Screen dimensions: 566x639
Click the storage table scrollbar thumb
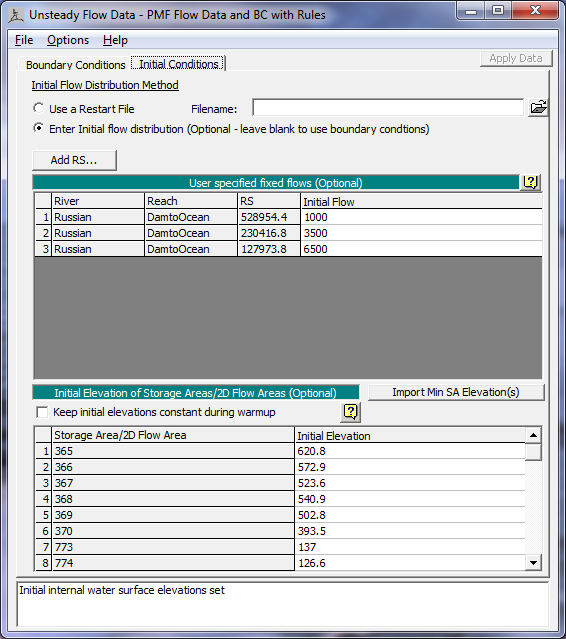(533, 452)
